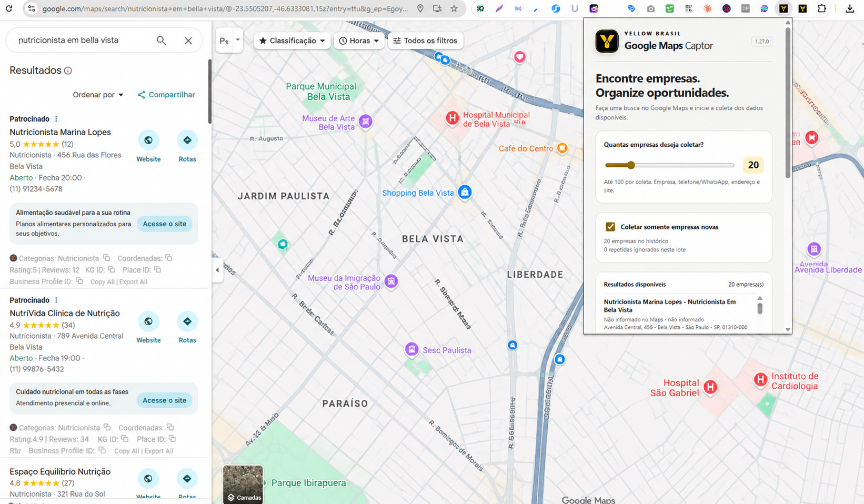The height and width of the screenshot is (504, 864).
Task: Click the camera extension icon in the toolbar
Action: 651,8
